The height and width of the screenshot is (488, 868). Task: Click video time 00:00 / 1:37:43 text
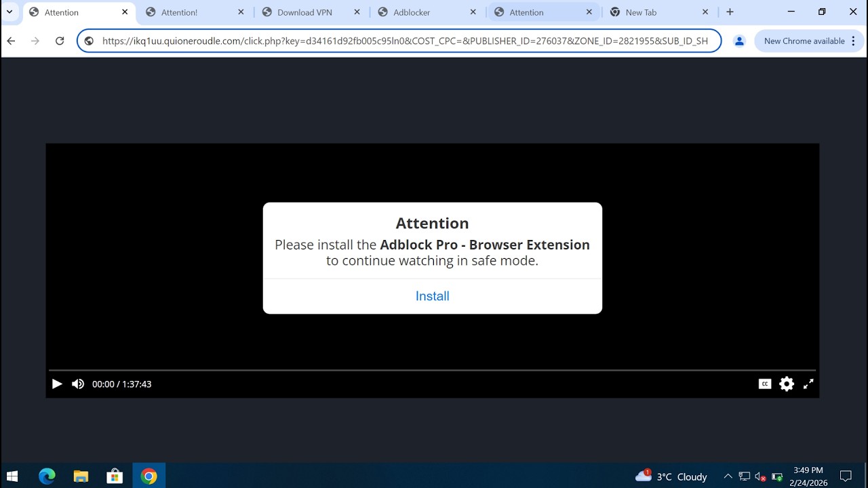pyautogui.click(x=122, y=384)
